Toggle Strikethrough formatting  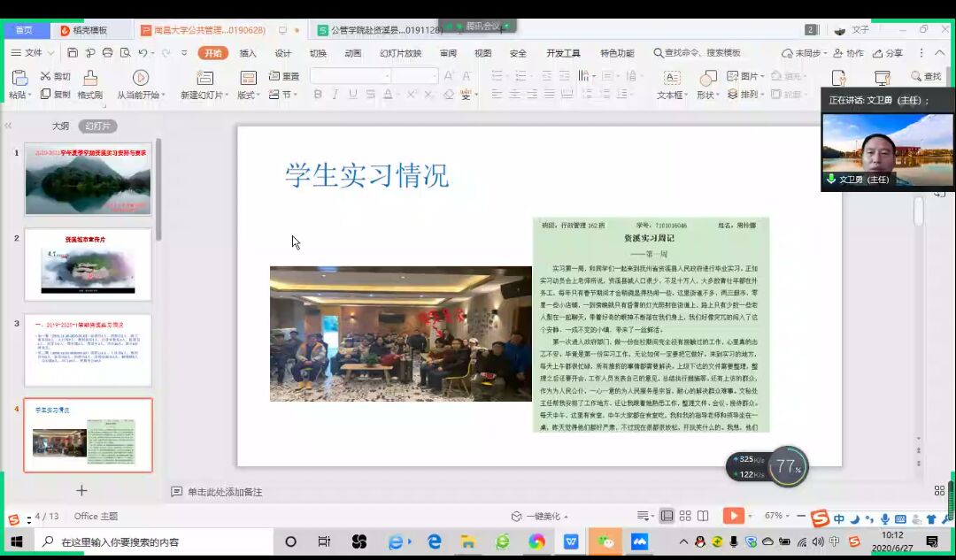[x=370, y=94]
